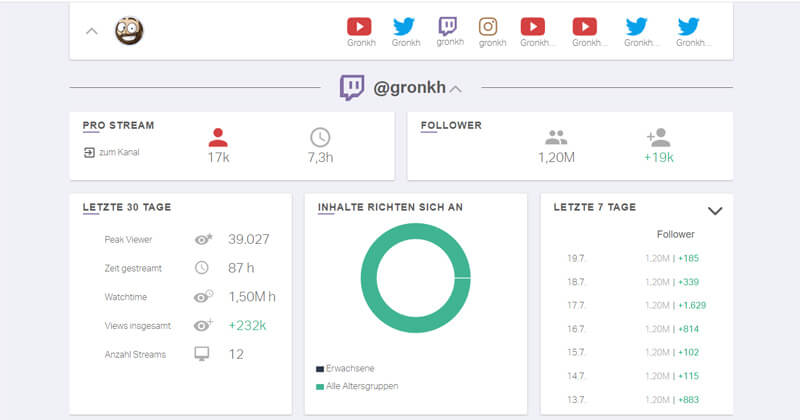800x420 pixels.
Task: Open the Letzte 7 Tage dropdown arrow
Action: pyautogui.click(x=715, y=211)
